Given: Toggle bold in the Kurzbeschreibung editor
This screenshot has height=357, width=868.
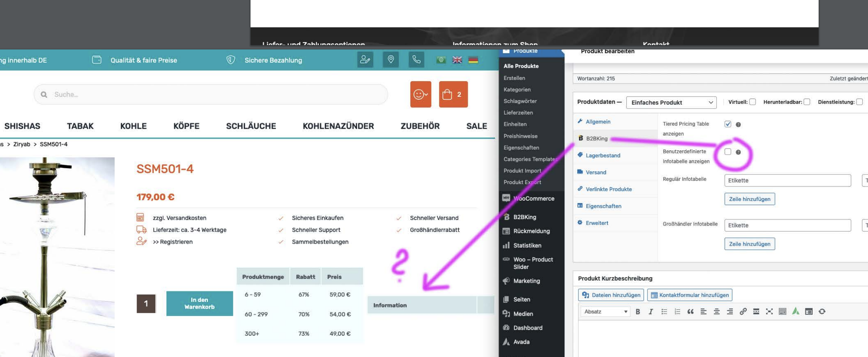Looking at the screenshot, I should click(x=638, y=312).
